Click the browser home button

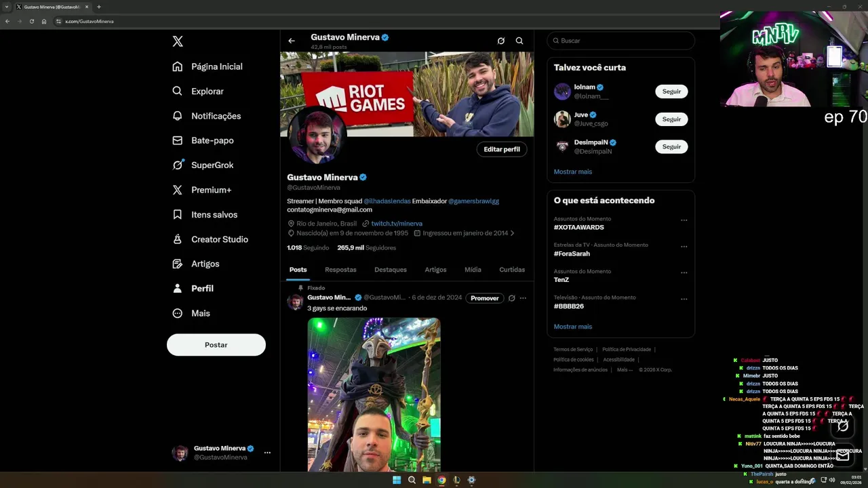tap(44, 21)
